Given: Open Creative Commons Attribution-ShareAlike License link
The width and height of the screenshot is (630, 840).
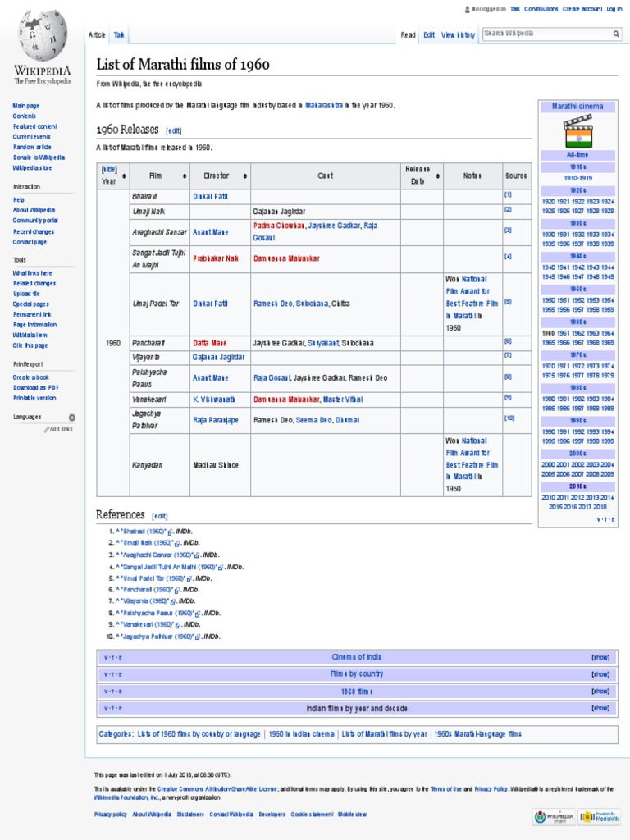Looking at the screenshot, I should (x=217, y=789).
